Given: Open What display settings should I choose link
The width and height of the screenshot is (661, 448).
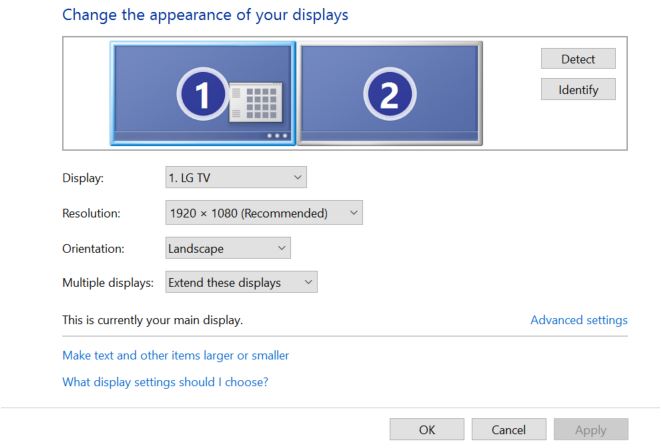Looking at the screenshot, I should click(x=165, y=381).
